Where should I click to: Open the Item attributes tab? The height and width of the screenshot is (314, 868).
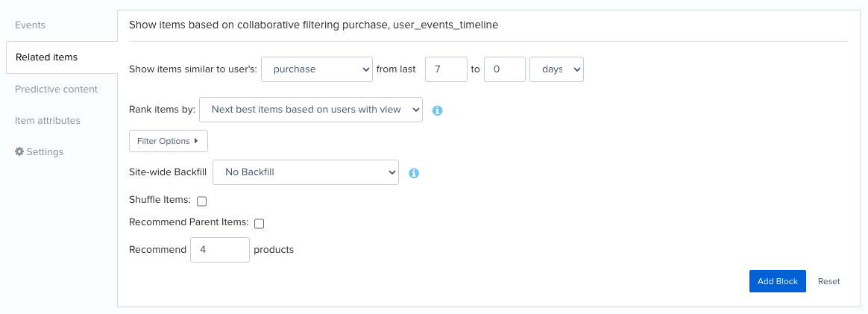[48, 120]
